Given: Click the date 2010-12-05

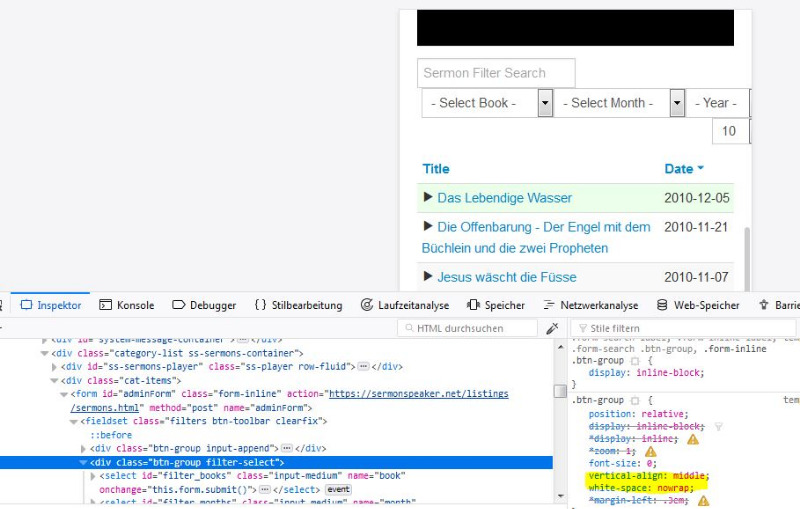Looking at the screenshot, I should [x=696, y=198].
